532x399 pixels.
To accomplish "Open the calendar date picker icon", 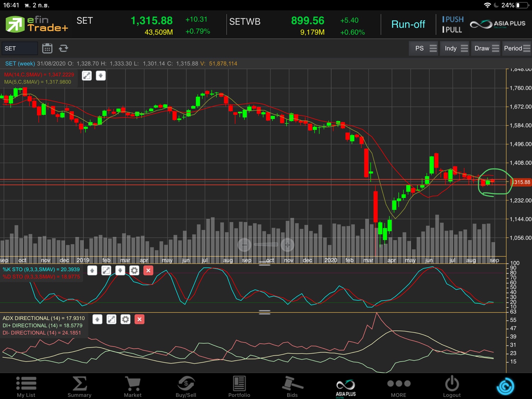I will (x=47, y=48).
